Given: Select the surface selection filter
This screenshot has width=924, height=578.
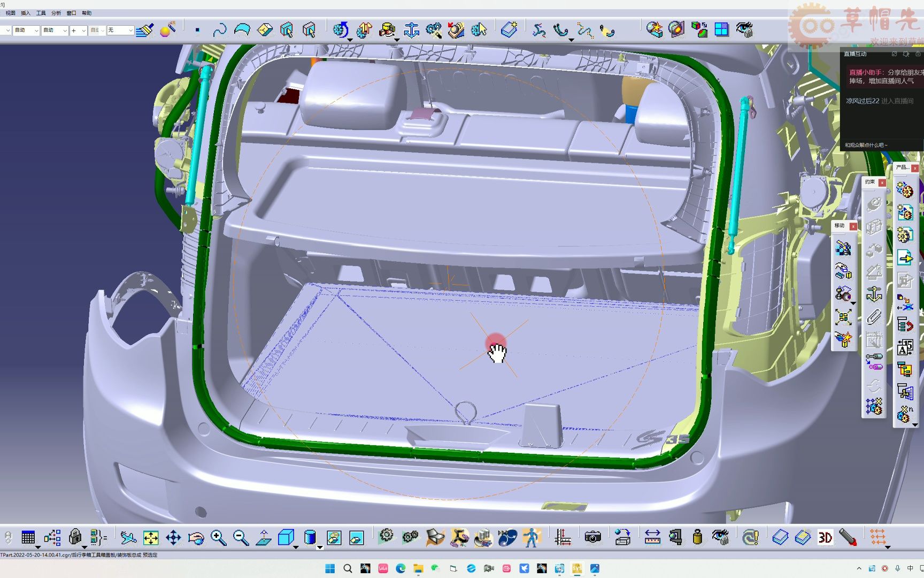Looking at the screenshot, I should pos(242,30).
